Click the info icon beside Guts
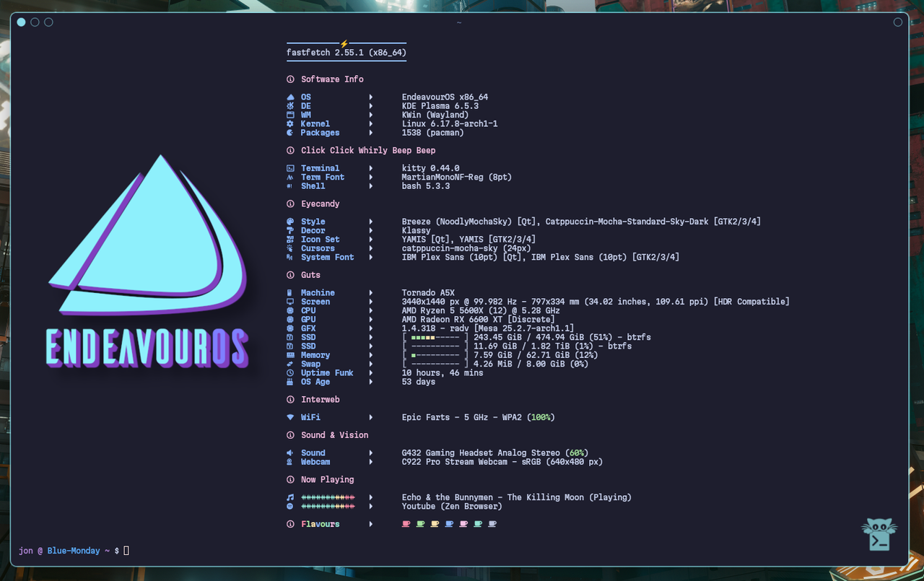The height and width of the screenshot is (581, 924). point(290,275)
